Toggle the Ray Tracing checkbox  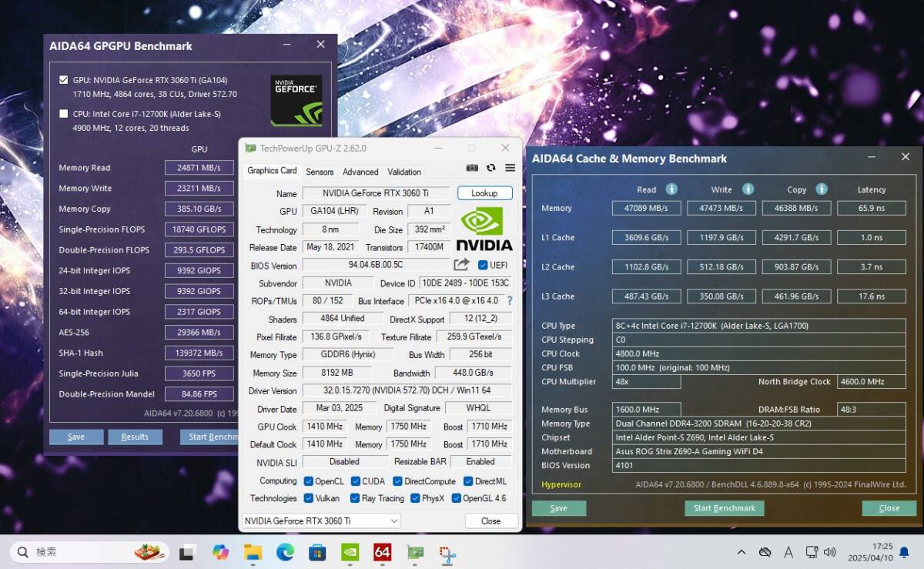click(x=354, y=498)
